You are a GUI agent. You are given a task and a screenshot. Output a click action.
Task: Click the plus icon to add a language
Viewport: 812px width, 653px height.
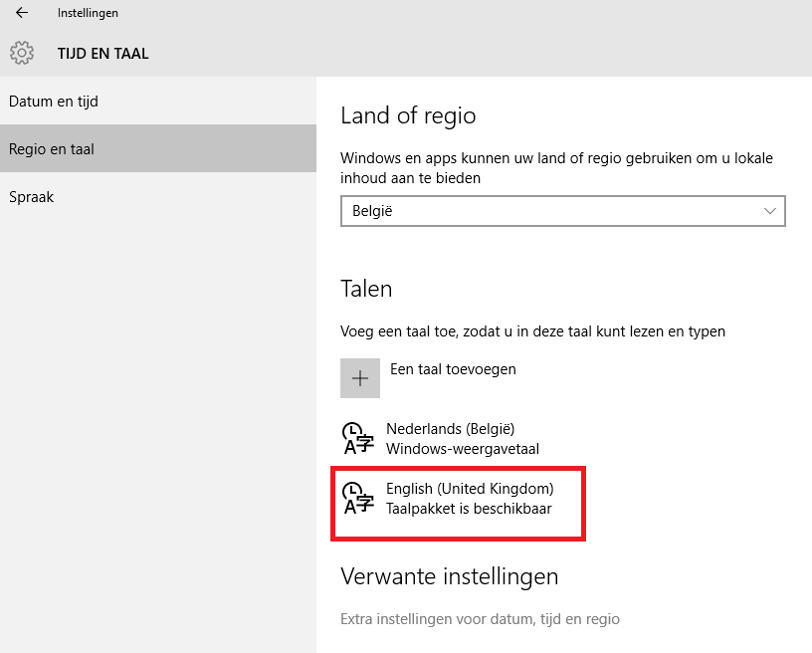[360, 378]
